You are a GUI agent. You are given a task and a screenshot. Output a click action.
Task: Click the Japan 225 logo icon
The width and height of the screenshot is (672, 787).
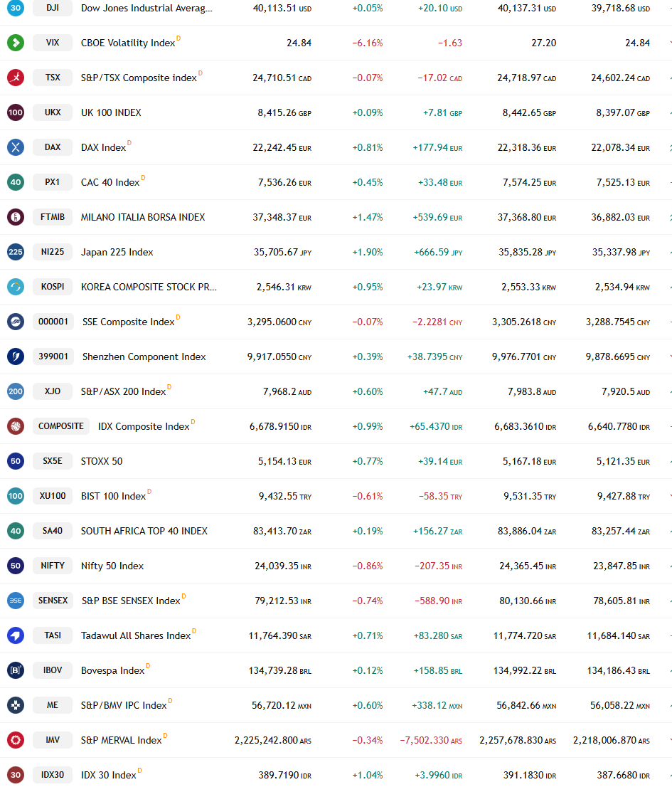pos(16,252)
